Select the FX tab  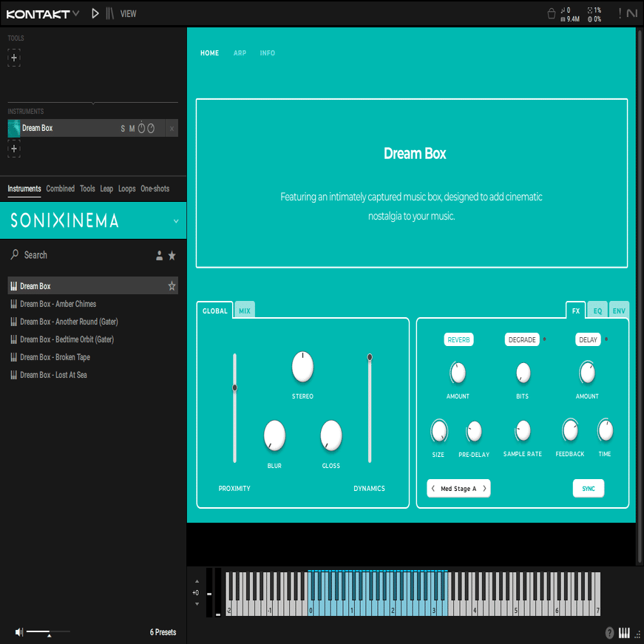coord(576,311)
